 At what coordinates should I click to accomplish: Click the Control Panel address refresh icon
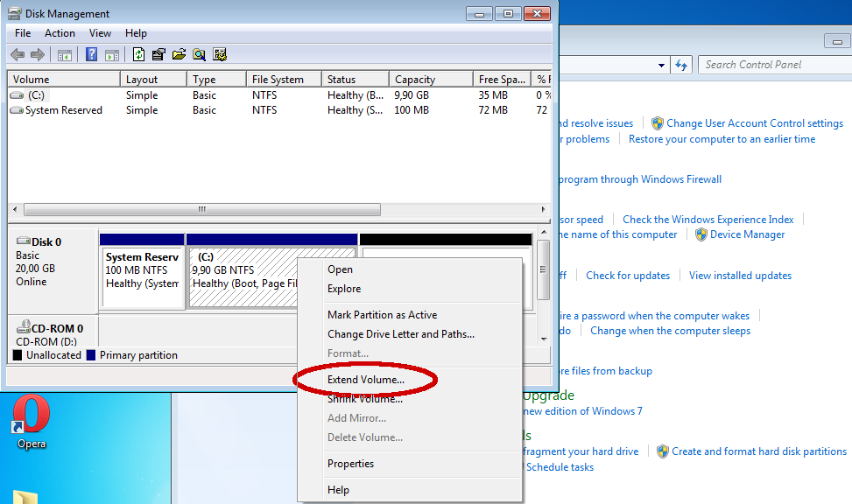point(682,65)
